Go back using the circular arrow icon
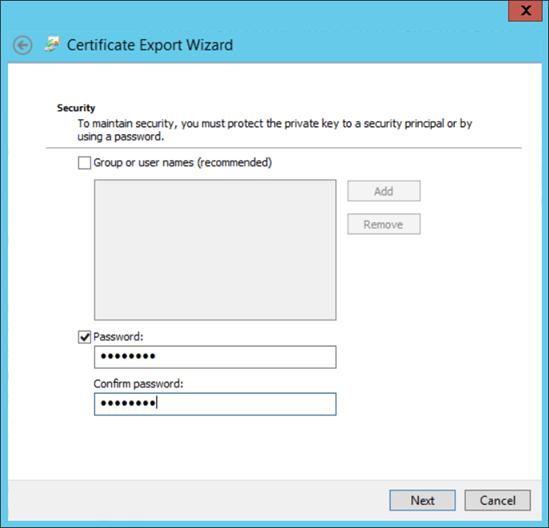Screen dimensions: 549x528 point(23,45)
